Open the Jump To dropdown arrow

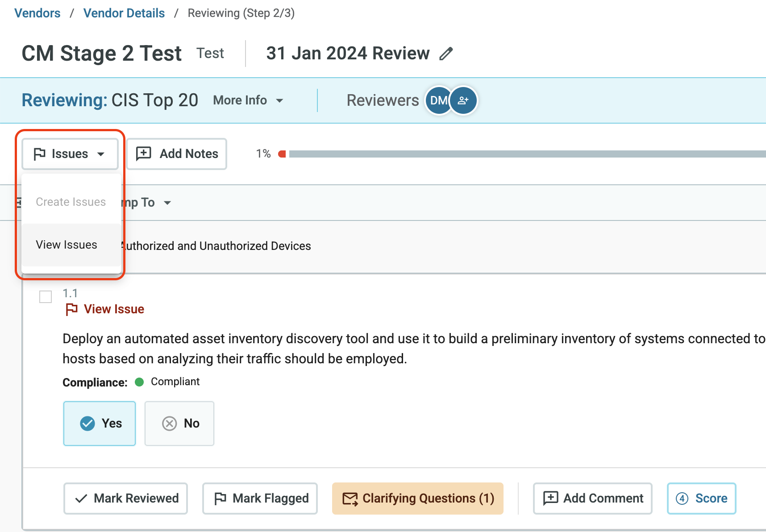coord(167,203)
